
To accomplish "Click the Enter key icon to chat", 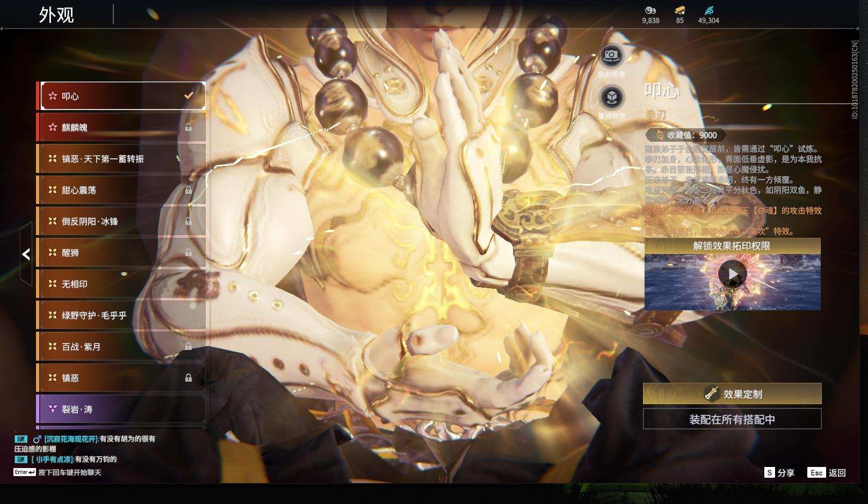I will tap(25, 472).
